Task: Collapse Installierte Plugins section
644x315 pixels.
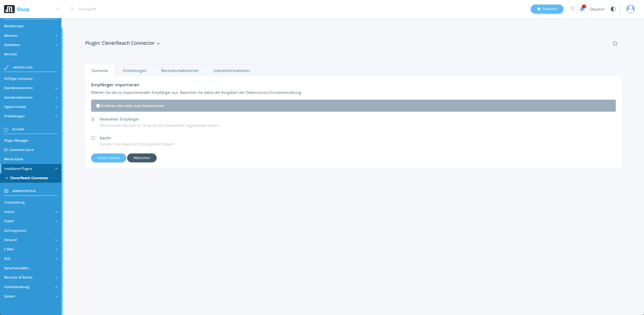Action: click(x=31, y=169)
